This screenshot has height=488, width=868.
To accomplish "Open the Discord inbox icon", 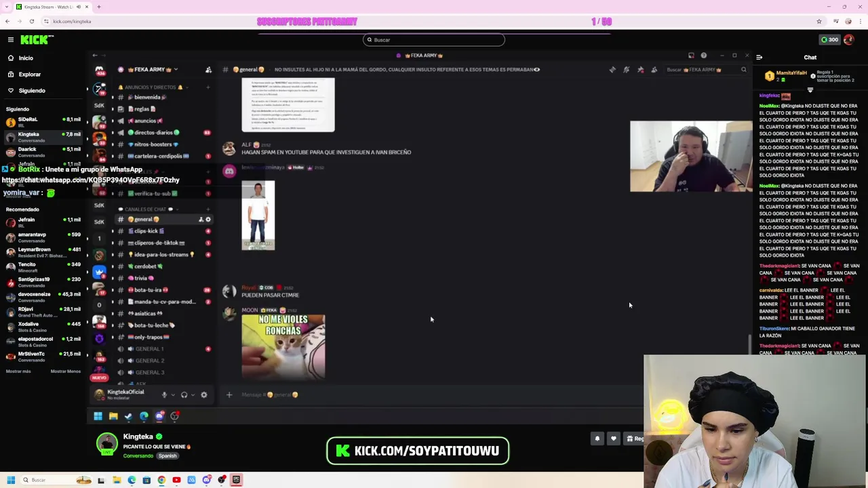I will pyautogui.click(x=691, y=56).
